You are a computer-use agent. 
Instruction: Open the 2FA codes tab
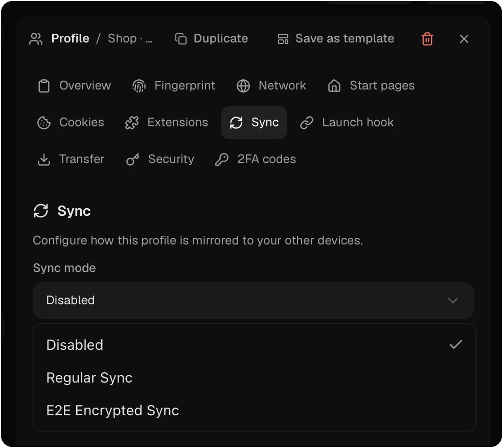(256, 160)
